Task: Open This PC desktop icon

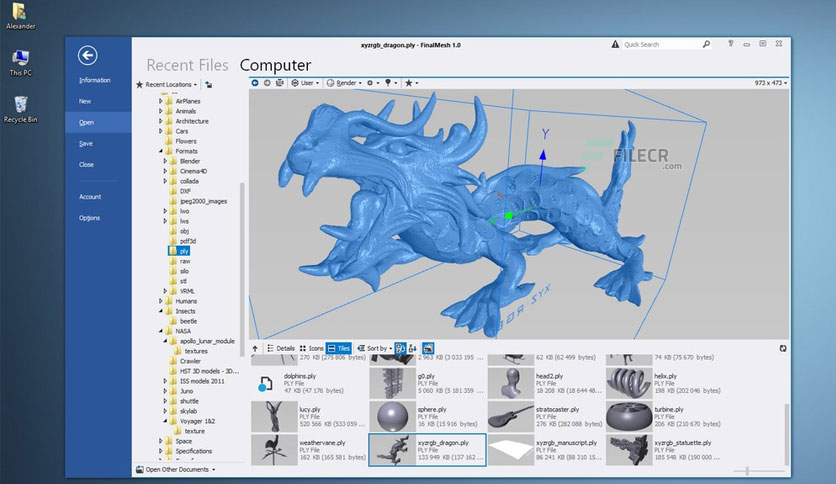Action: (20, 63)
